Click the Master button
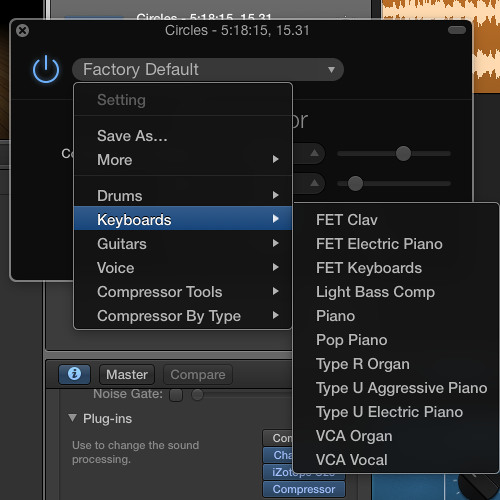The image size is (500, 500). pyautogui.click(x=127, y=374)
